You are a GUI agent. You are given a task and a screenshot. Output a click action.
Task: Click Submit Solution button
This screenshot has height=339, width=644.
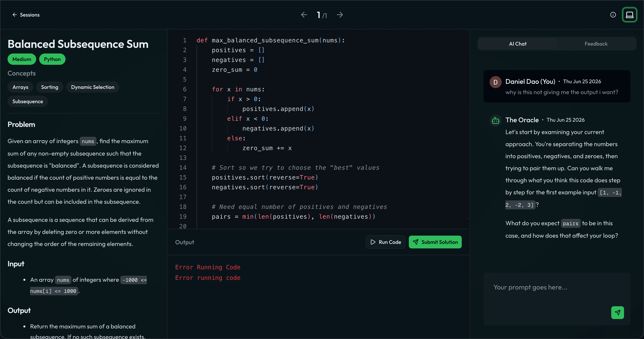[435, 242]
